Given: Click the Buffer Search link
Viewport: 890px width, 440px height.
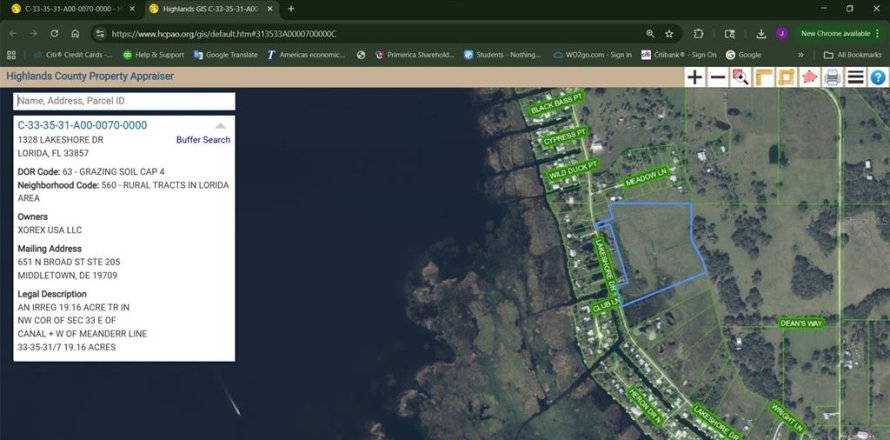Looking at the screenshot, I should [203, 140].
